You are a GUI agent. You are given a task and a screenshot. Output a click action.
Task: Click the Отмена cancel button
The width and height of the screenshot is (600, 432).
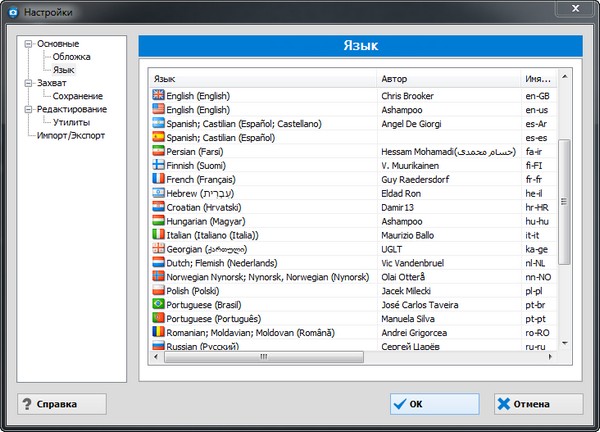(537, 404)
